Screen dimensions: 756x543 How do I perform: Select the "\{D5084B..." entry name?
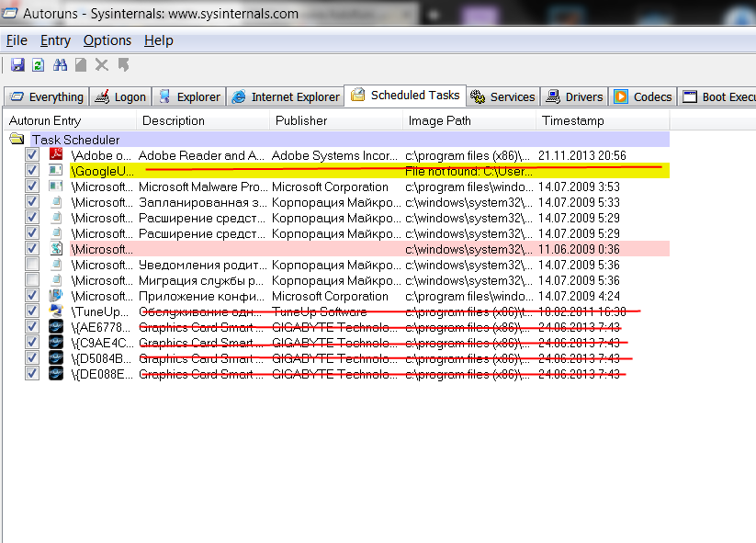[101, 358]
